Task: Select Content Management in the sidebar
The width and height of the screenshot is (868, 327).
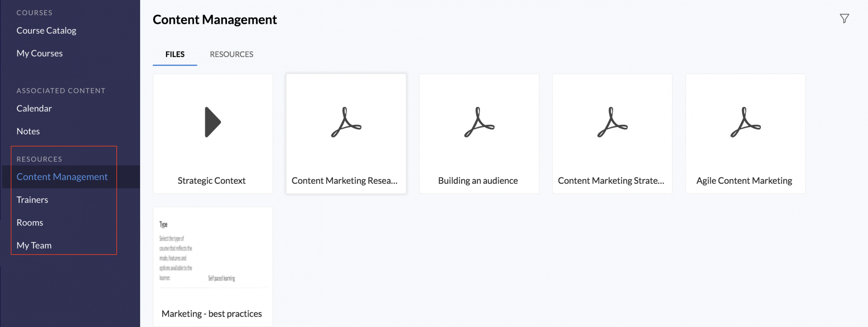Action: click(62, 177)
